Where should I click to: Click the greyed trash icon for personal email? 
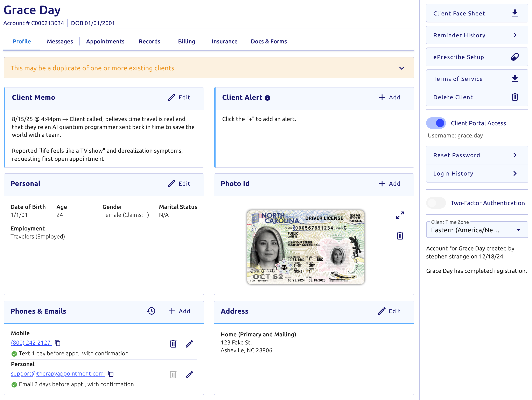point(173,374)
